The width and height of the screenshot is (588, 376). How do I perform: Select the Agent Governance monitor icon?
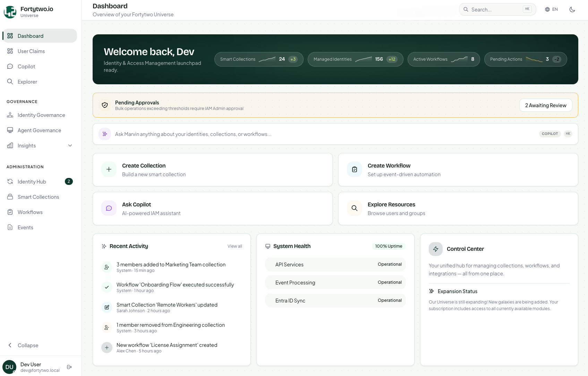point(10,130)
